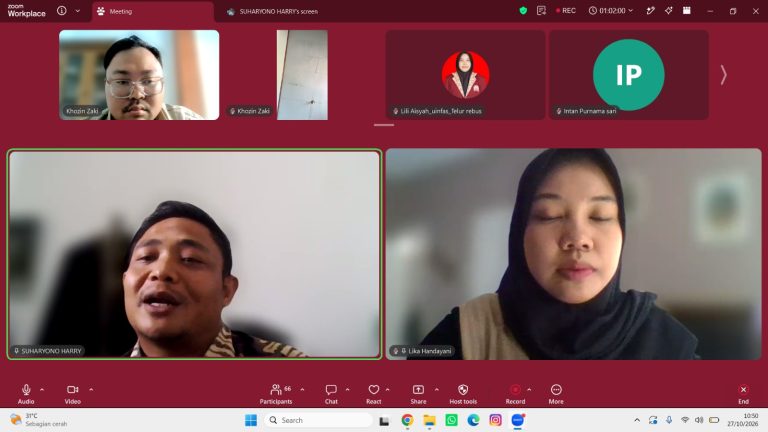Viewport: 768px width, 432px height.
Task: Click the Share screen icon
Action: point(418,389)
